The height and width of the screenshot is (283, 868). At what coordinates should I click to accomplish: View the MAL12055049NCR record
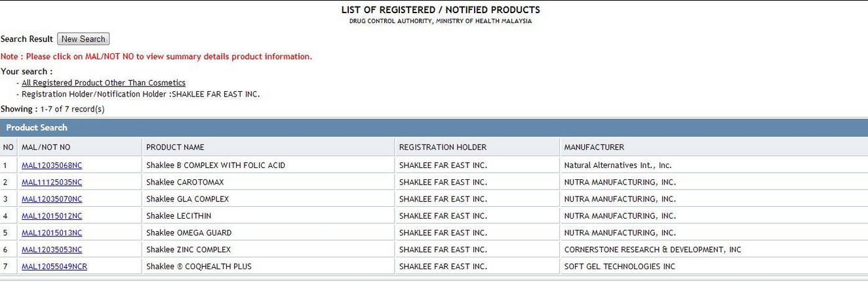(54, 267)
